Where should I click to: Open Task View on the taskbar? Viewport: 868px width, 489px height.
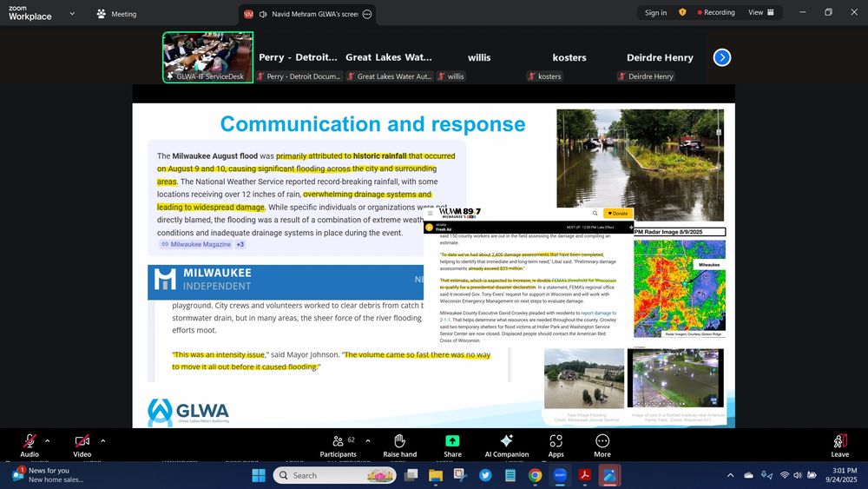[x=411, y=475]
